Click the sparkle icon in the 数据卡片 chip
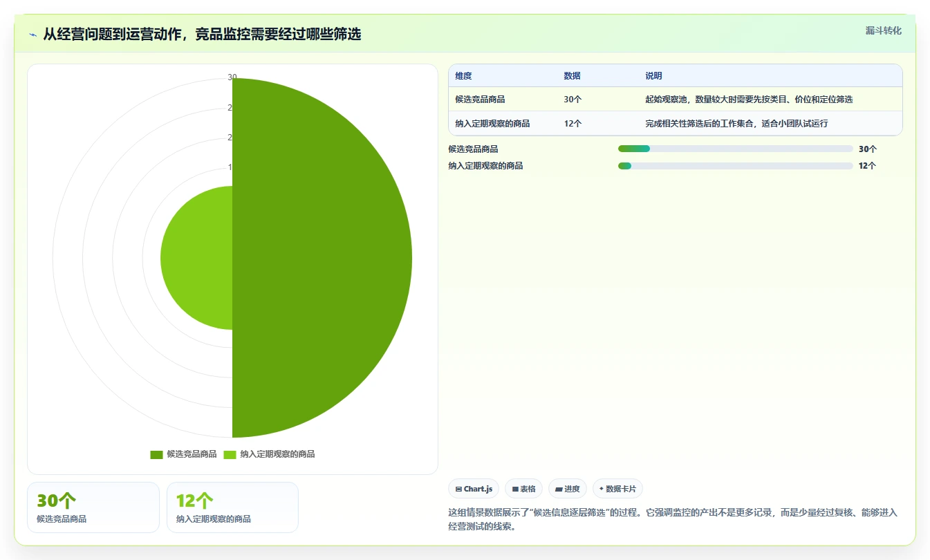 [x=602, y=489]
